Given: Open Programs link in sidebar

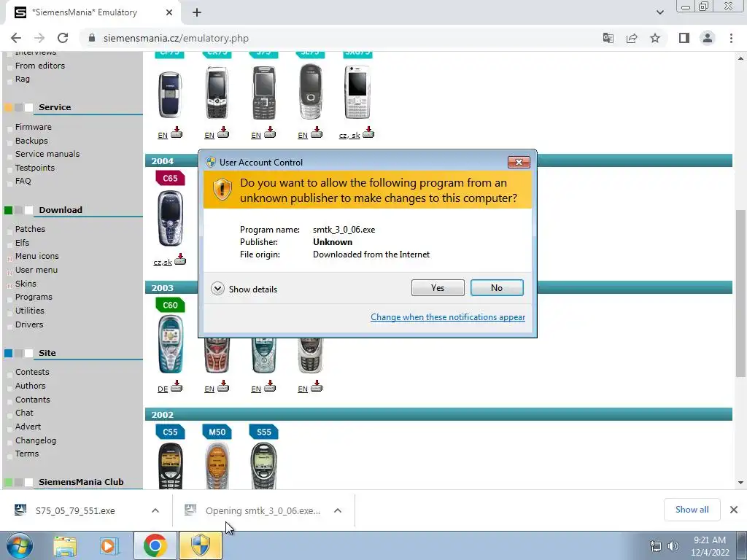Looking at the screenshot, I should pos(34,297).
